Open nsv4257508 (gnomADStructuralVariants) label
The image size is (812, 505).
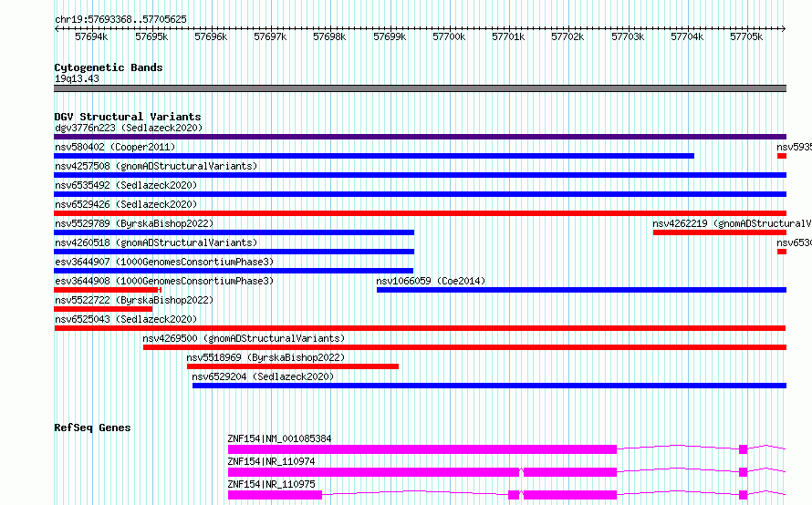coord(156,166)
